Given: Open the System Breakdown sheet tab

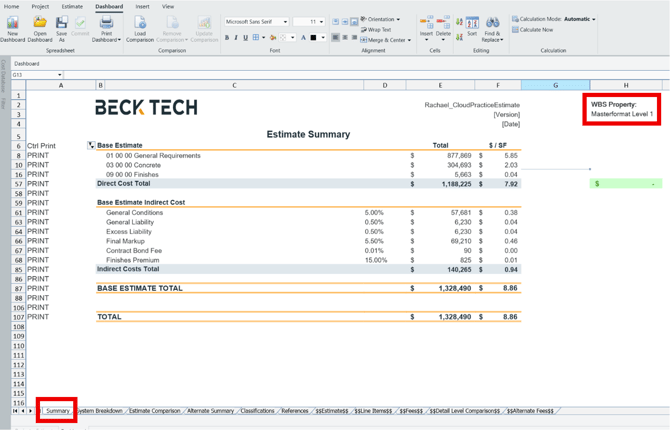Looking at the screenshot, I should coord(100,411).
